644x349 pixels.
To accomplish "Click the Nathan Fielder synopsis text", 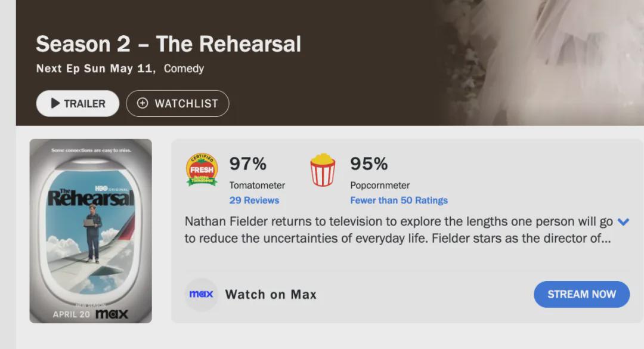I will [x=398, y=230].
